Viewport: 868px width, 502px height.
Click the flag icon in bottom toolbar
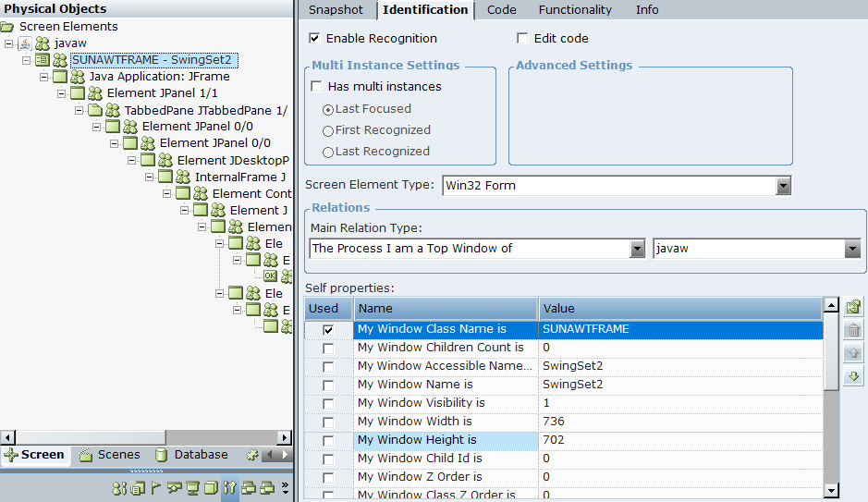click(155, 488)
